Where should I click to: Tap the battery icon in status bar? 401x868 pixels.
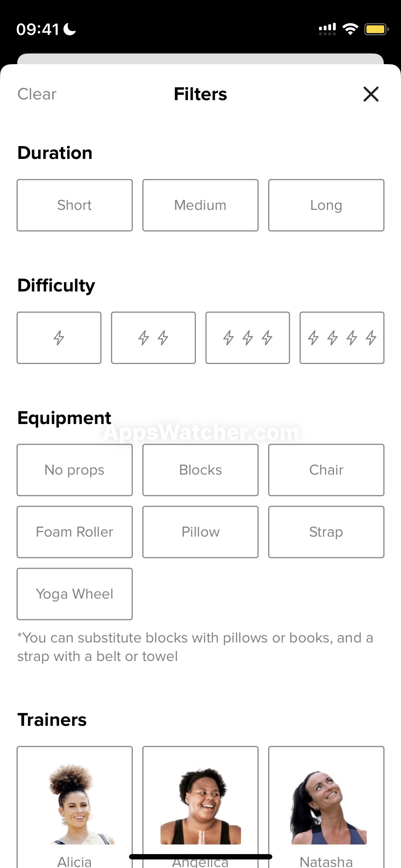pos(376,29)
